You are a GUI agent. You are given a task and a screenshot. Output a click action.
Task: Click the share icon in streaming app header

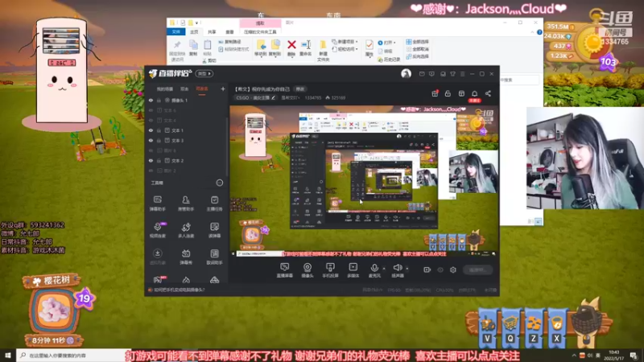pos(488,93)
